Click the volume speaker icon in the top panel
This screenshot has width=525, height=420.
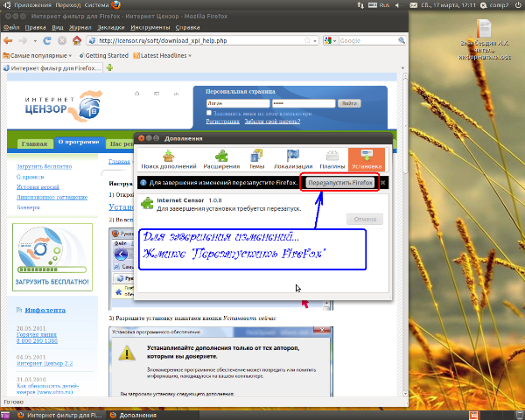click(x=398, y=5)
